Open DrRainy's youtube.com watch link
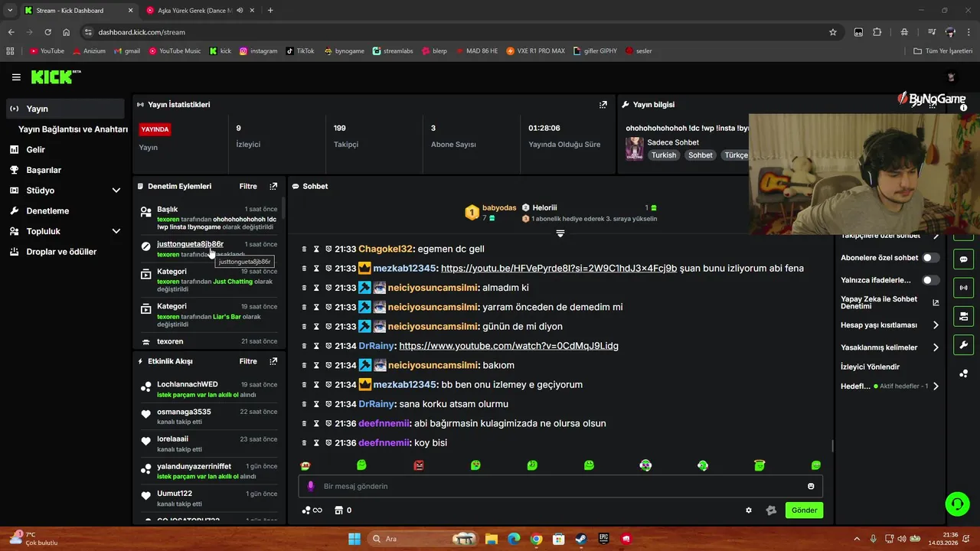 pos(508,346)
